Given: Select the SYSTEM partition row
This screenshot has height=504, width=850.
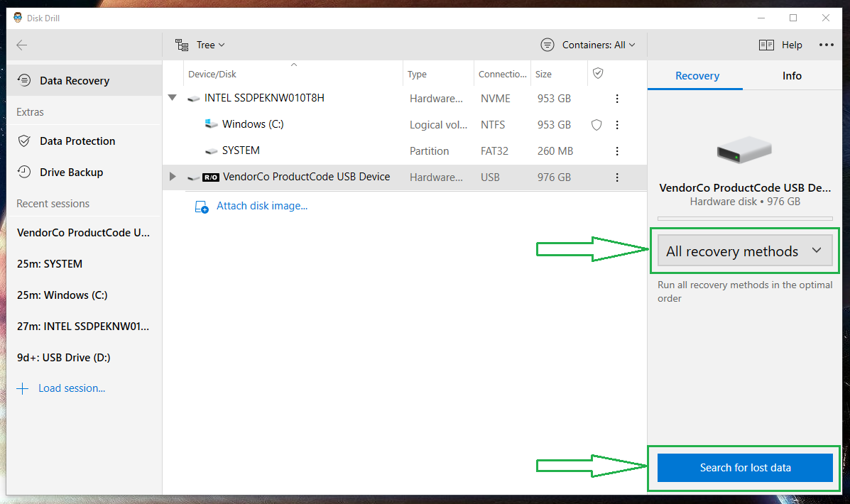Looking at the screenshot, I should tap(404, 151).
